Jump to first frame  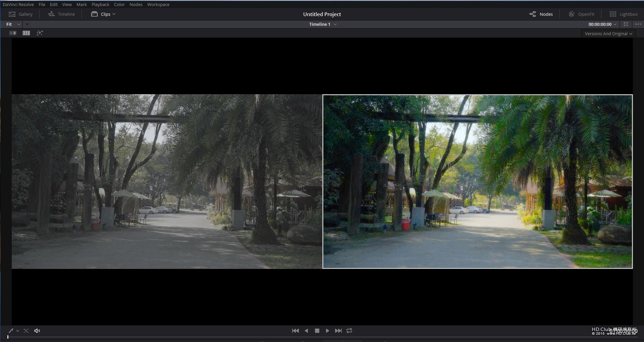tap(296, 331)
